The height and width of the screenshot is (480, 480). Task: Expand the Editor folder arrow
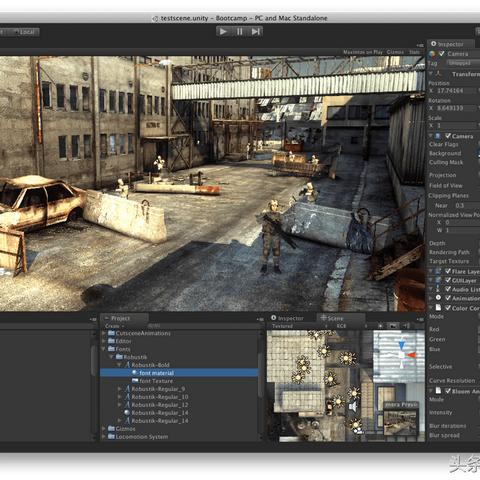104,341
